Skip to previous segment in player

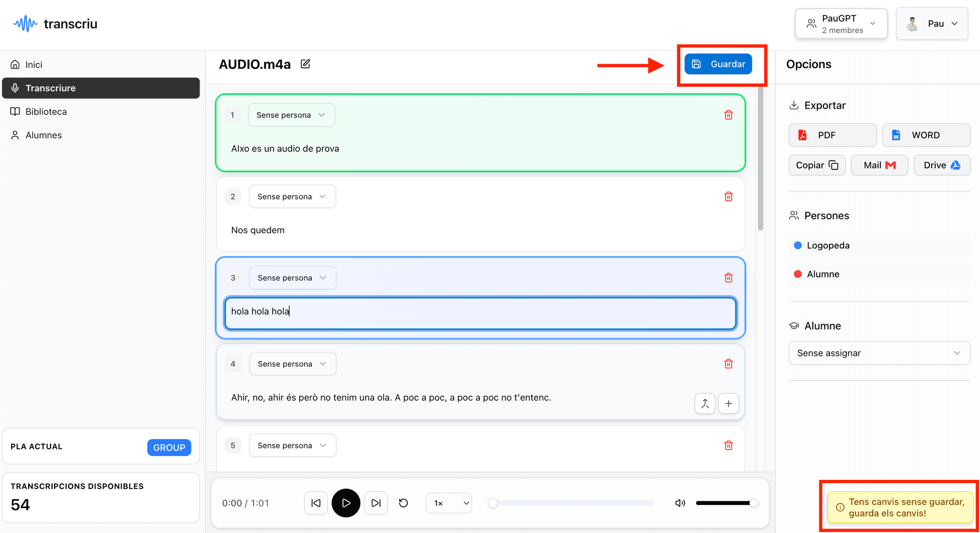(316, 503)
